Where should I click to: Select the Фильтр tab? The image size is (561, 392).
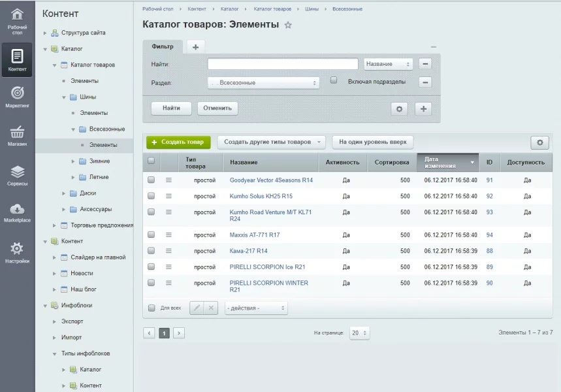click(x=163, y=47)
